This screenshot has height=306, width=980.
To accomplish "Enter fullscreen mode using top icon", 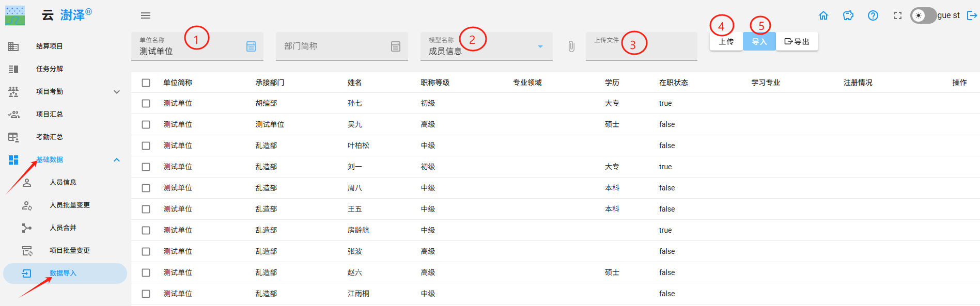I will pos(898,15).
